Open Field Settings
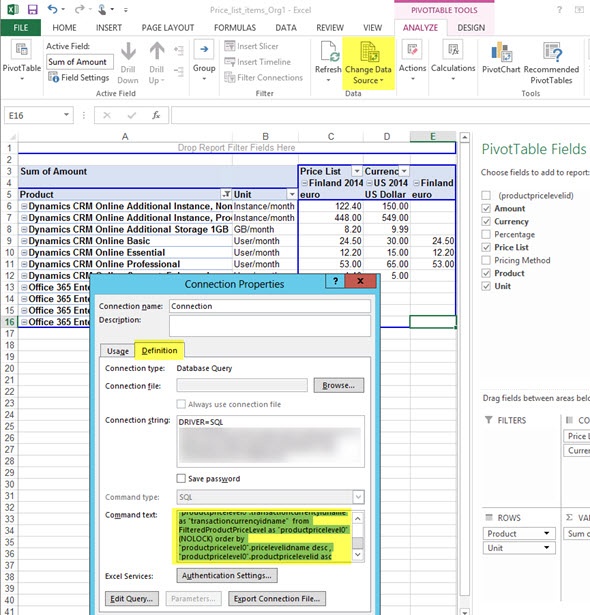This screenshot has height=615, width=590. pos(78,77)
